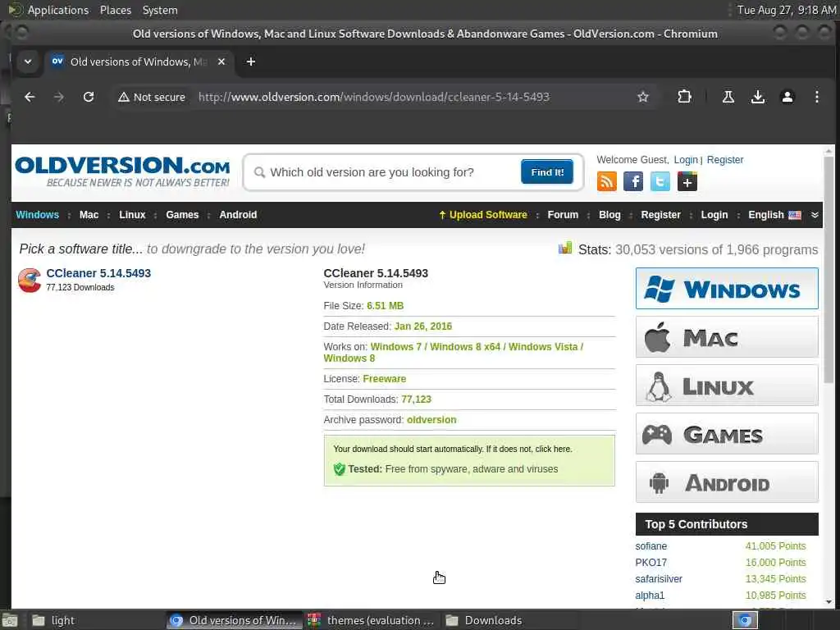Click the OldVersion.com logo

[x=123, y=171]
